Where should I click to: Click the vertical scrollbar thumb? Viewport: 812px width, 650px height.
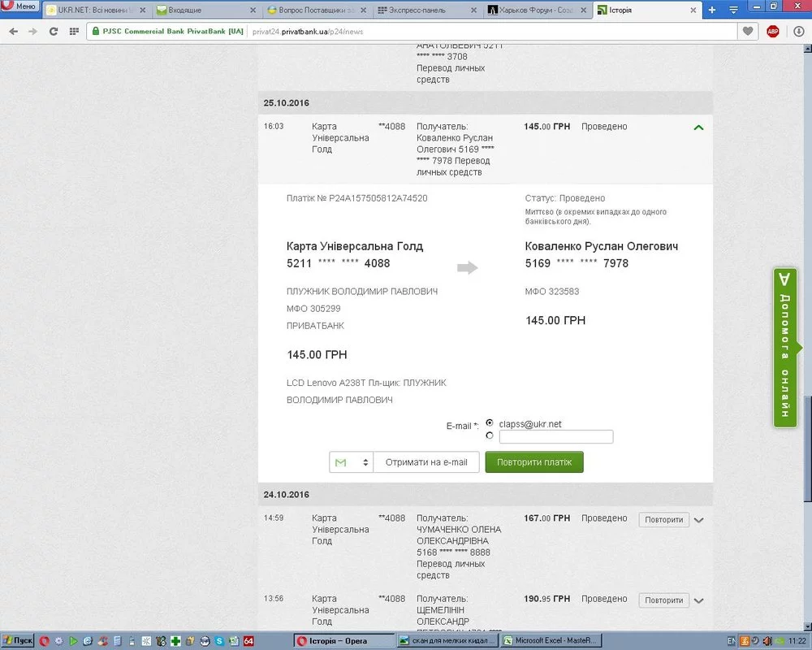[807, 448]
